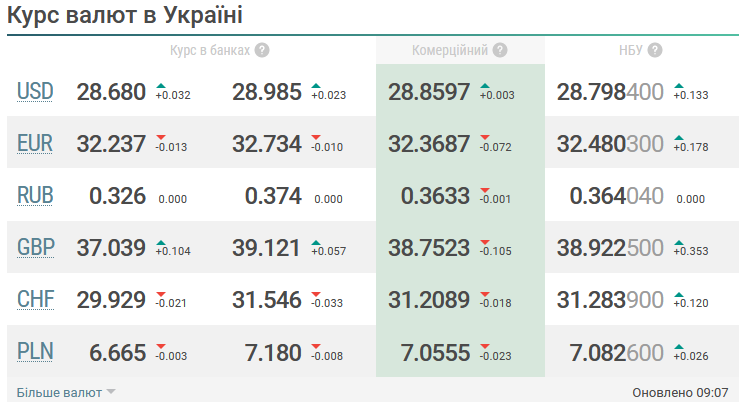Click the Оновлено 09:07 timestamp

pyautogui.click(x=680, y=392)
